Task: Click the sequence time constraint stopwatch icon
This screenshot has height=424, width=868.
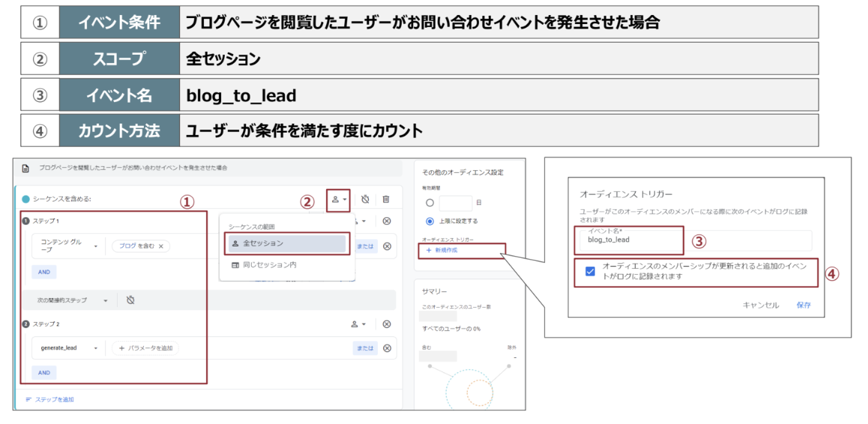Action: pyautogui.click(x=365, y=199)
